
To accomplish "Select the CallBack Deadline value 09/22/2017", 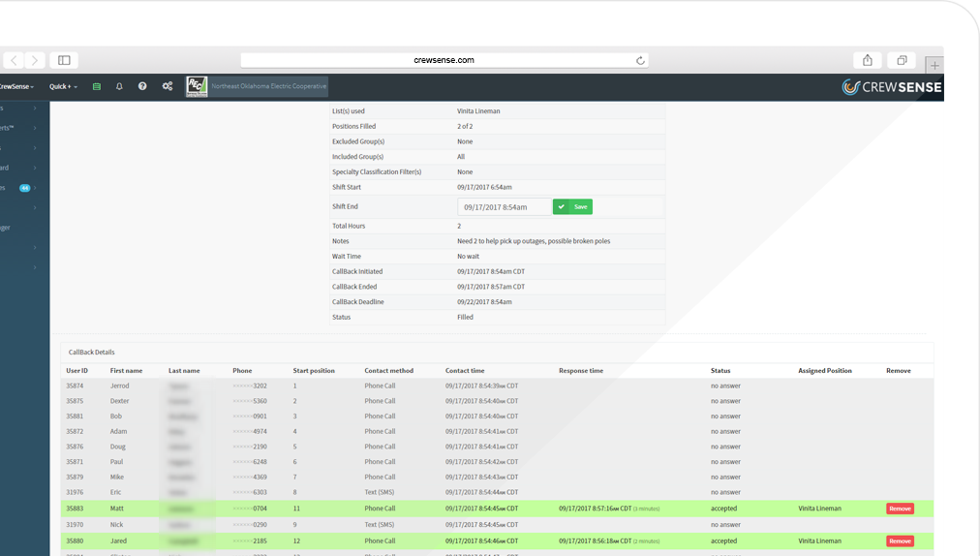I will [x=484, y=302].
